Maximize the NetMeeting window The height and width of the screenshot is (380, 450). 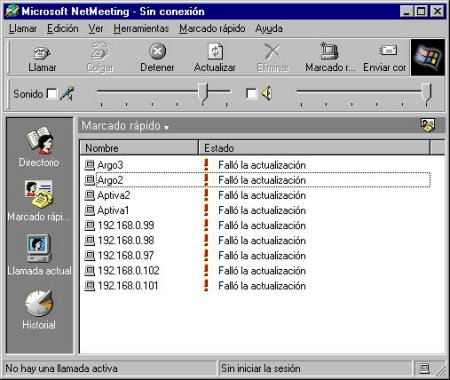click(421, 12)
